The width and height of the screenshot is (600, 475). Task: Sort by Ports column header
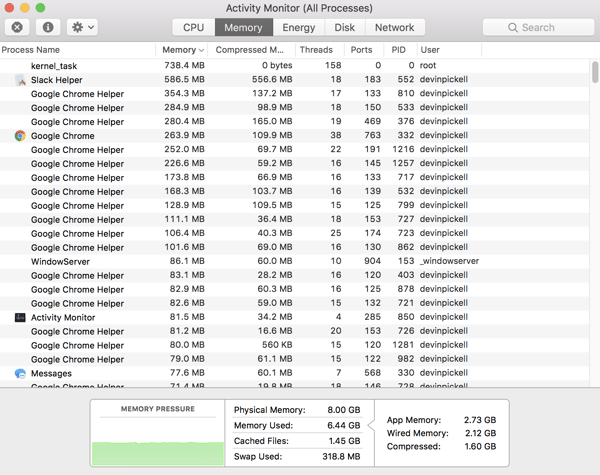click(362, 50)
